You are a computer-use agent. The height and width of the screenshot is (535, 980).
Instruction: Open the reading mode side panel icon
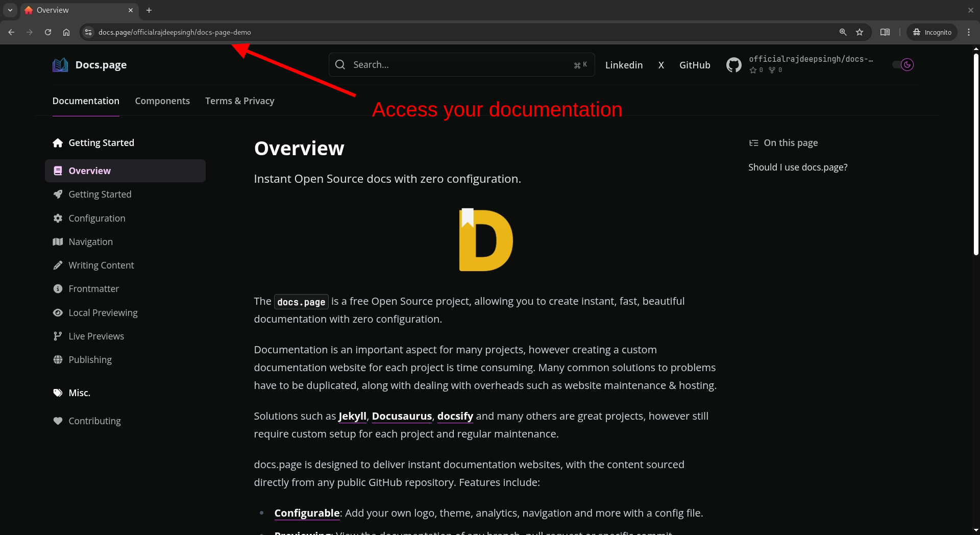point(885,32)
